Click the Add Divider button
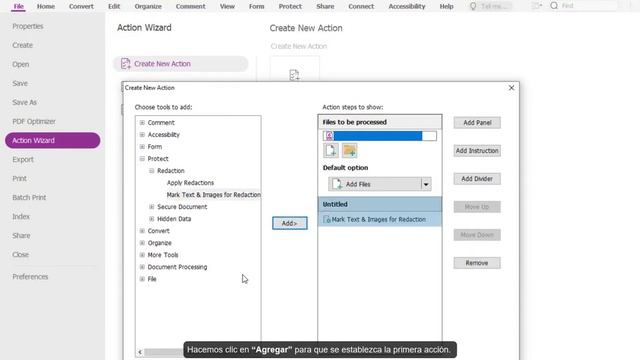The width and height of the screenshot is (640, 360). click(477, 179)
